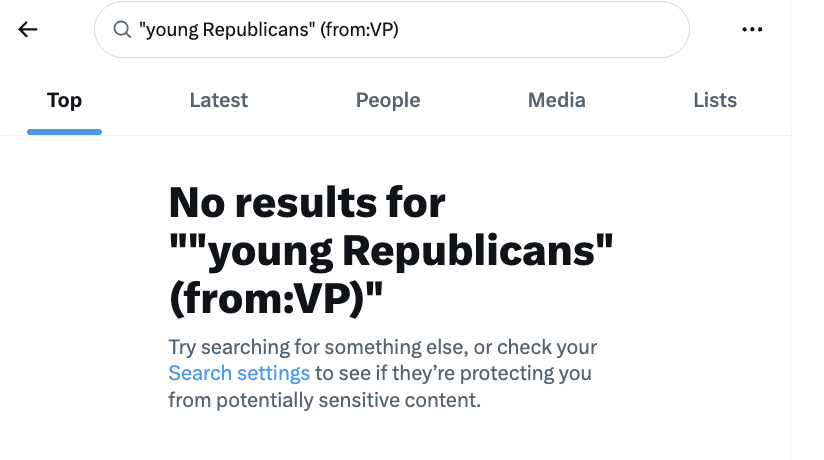Open the Latest results tab
The height and width of the screenshot is (460, 824).
click(x=219, y=100)
